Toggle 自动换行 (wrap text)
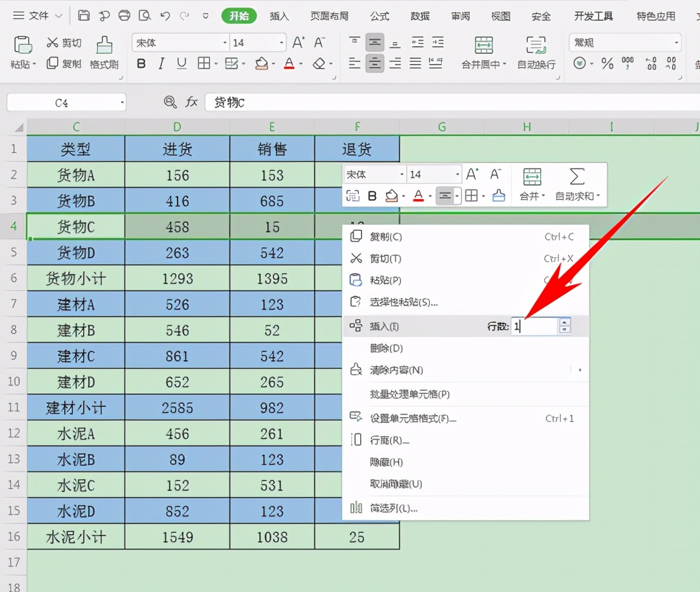Image resolution: width=700 pixels, height=592 pixels. coord(536,53)
